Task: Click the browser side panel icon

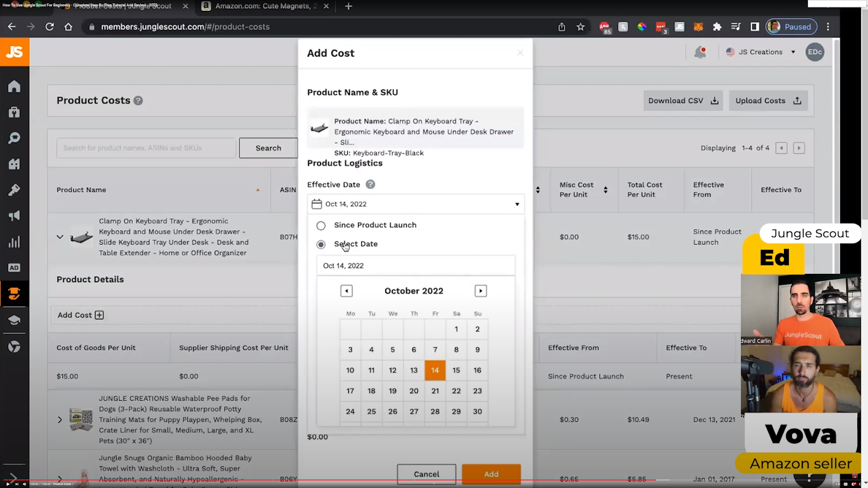Action: point(755,27)
